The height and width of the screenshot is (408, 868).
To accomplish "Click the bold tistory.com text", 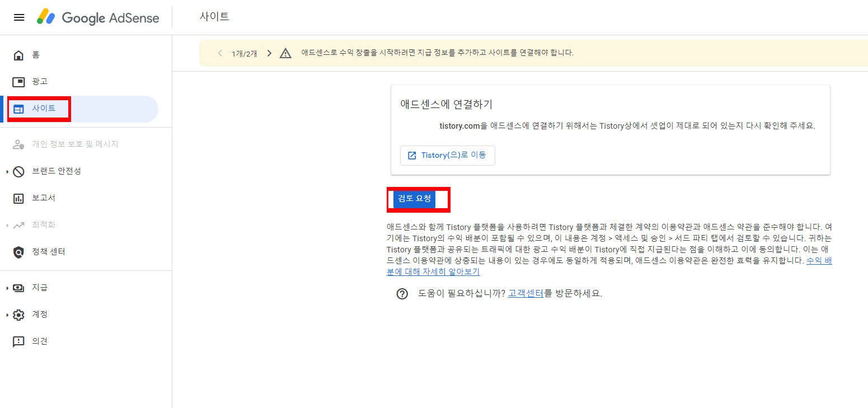I will 460,126.
